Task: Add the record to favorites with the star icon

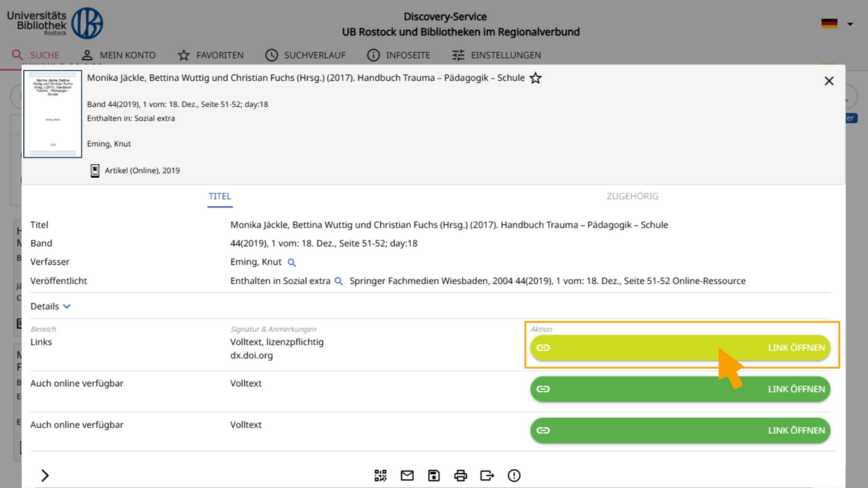Action: click(x=535, y=78)
